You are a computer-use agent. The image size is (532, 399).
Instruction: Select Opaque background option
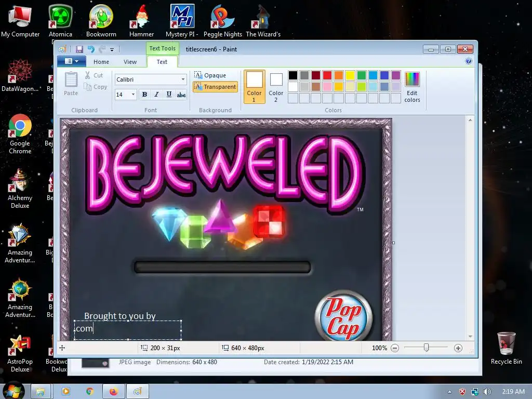210,75
